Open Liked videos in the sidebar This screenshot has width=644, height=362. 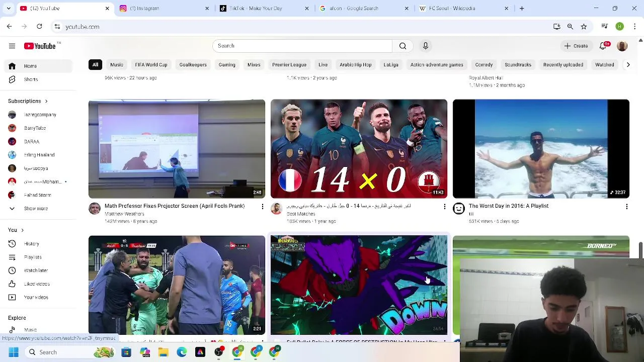click(38, 284)
